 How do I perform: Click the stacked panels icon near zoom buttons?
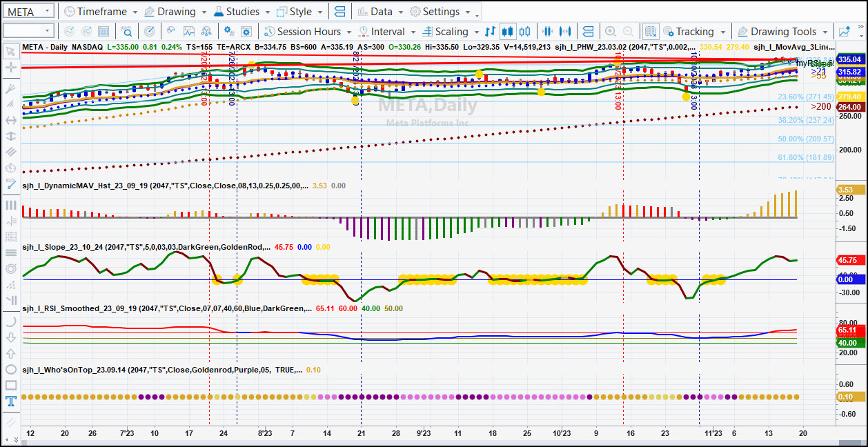[588, 31]
